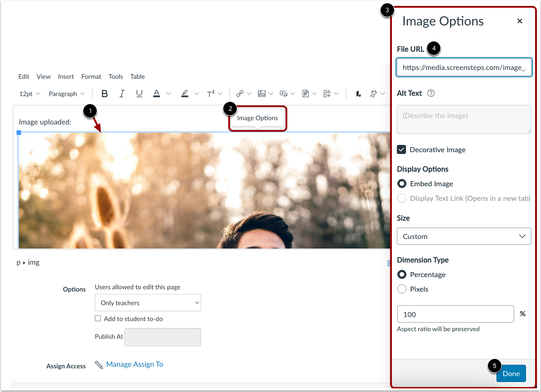Open the Table menu
The height and width of the screenshot is (392, 541).
tap(137, 76)
